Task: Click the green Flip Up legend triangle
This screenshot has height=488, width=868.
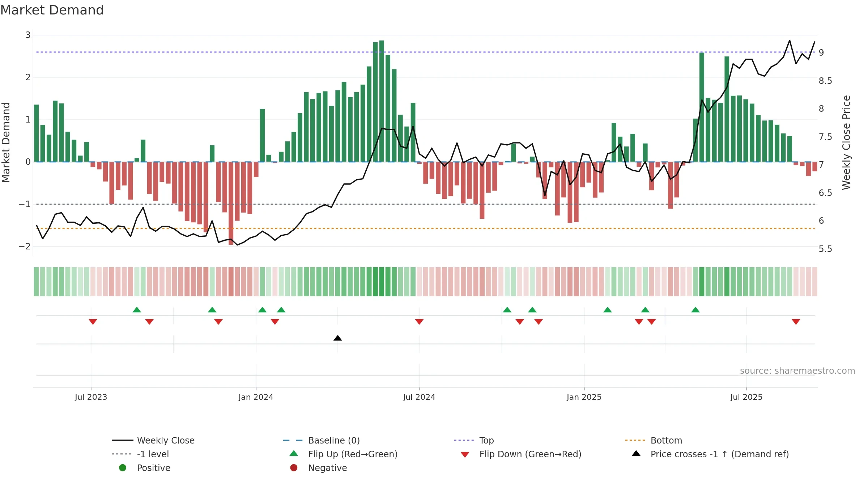Action: [294, 453]
